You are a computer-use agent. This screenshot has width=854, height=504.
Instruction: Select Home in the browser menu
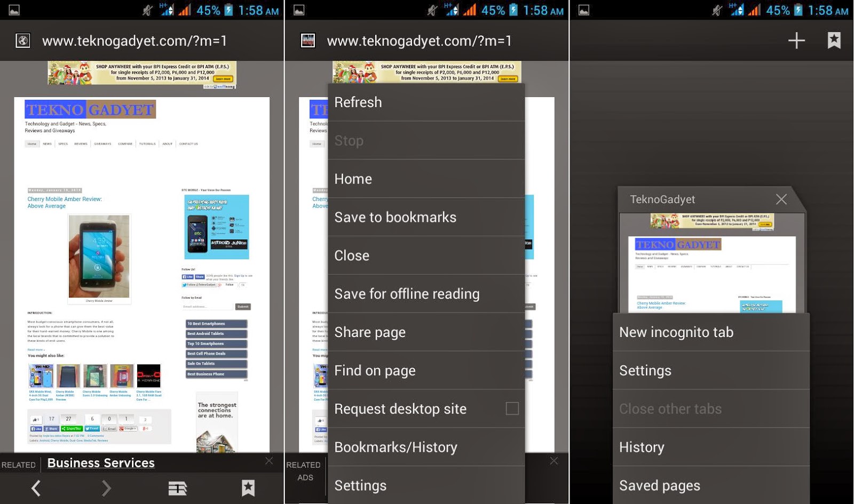click(x=426, y=179)
